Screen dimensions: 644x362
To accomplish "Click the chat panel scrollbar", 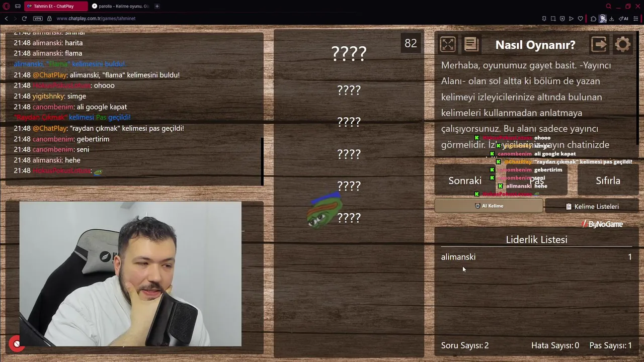I will click(262, 161).
